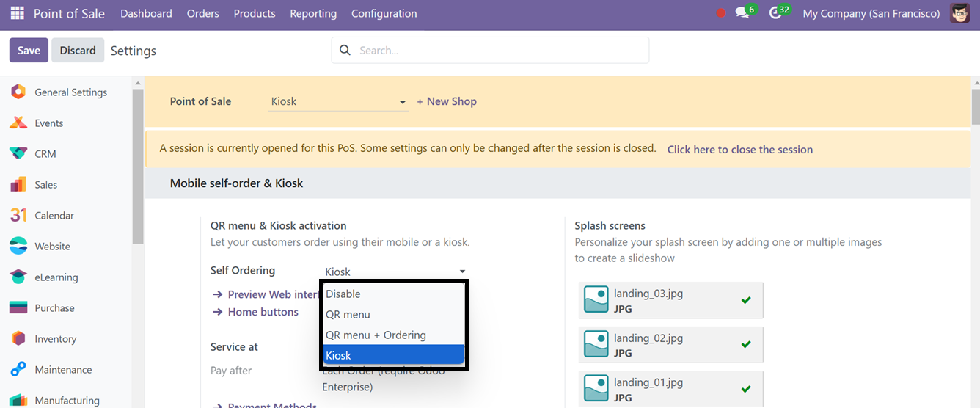Image resolution: width=980 pixels, height=408 pixels.
Task: Open the Home buttons link
Action: coord(255,312)
